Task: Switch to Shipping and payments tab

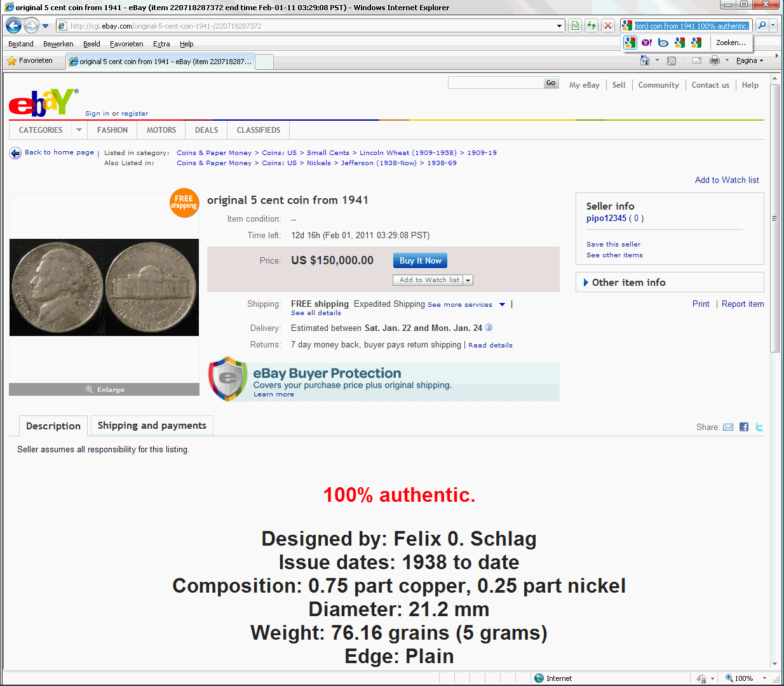Action: point(152,426)
